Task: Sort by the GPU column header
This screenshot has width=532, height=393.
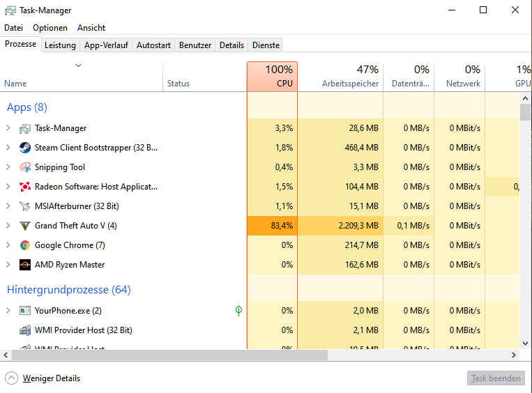Action: pos(508,77)
